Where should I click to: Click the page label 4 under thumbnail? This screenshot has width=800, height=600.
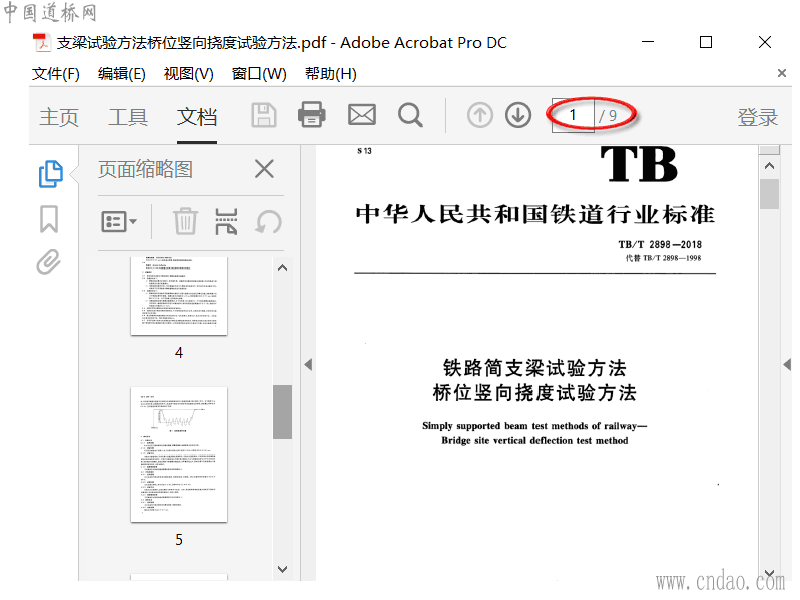click(179, 353)
